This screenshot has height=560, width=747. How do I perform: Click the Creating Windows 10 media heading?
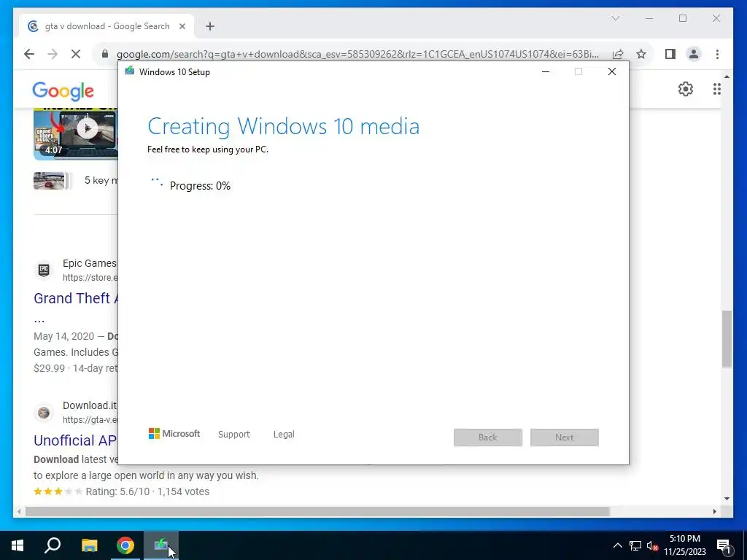284,127
